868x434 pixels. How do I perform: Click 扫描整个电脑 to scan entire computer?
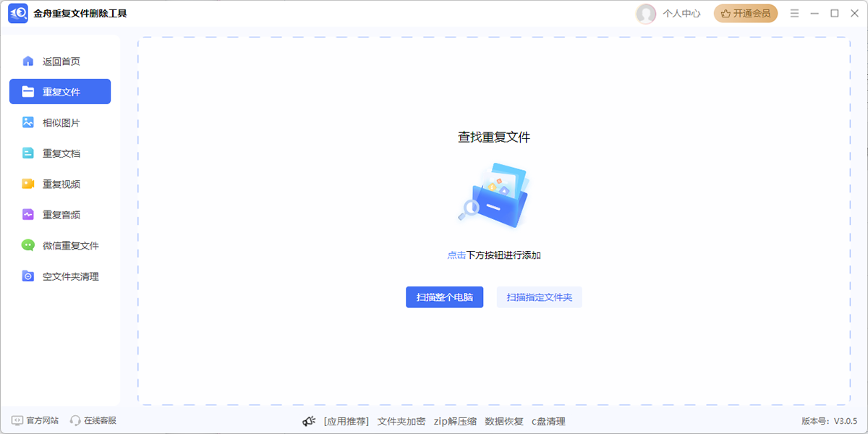[444, 297]
